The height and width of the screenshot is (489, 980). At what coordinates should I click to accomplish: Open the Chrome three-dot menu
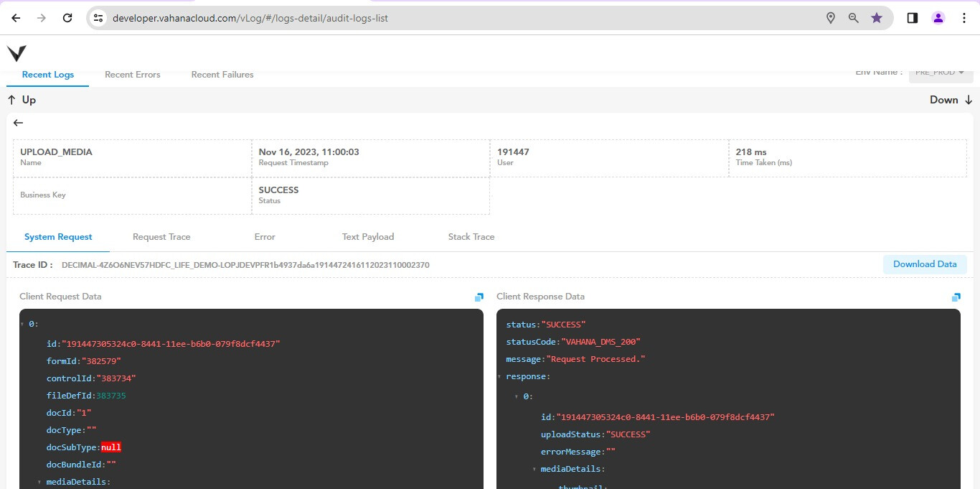(964, 18)
